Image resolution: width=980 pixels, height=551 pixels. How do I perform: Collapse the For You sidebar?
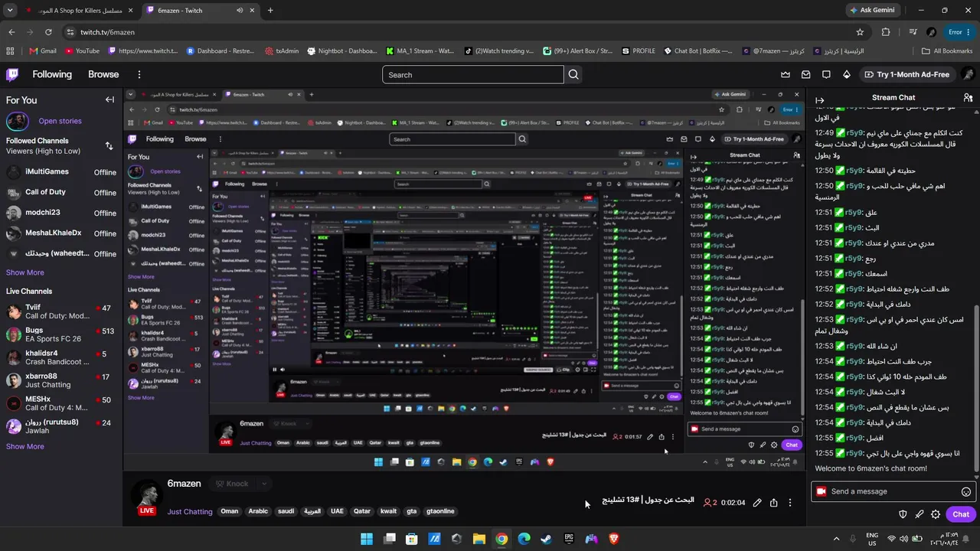click(109, 99)
